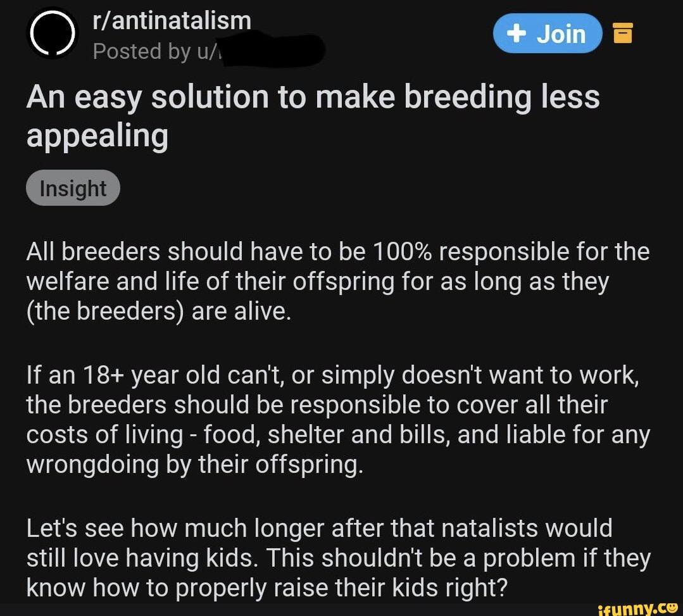Click the 'Posted by u/' author line
The height and width of the screenshot is (616, 683).
click(x=152, y=51)
